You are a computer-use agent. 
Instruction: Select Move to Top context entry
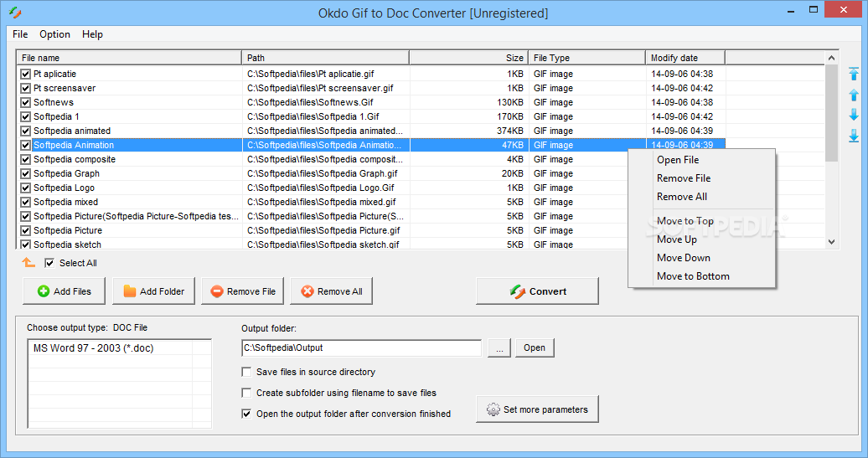pos(701,221)
